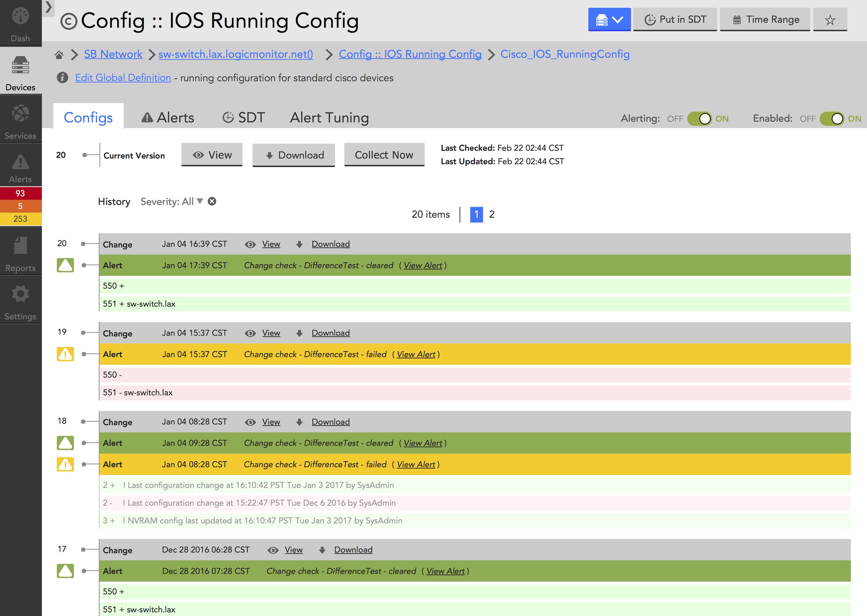Open the blue device actions dropdown
Viewport: 867px width, 616px height.
(x=609, y=20)
